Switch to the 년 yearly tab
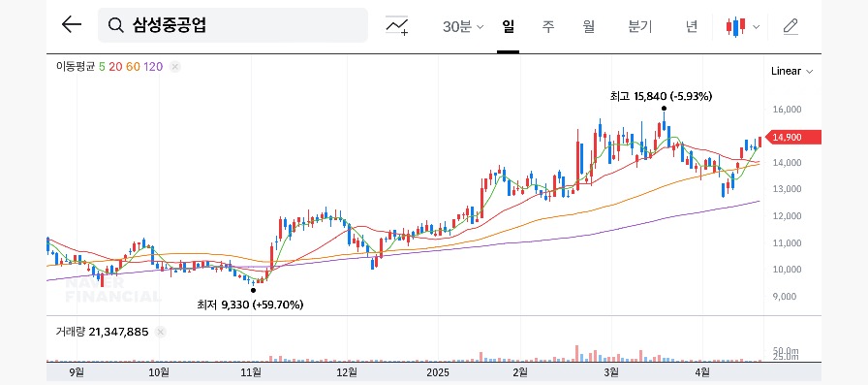The width and height of the screenshot is (868, 385). 692,26
